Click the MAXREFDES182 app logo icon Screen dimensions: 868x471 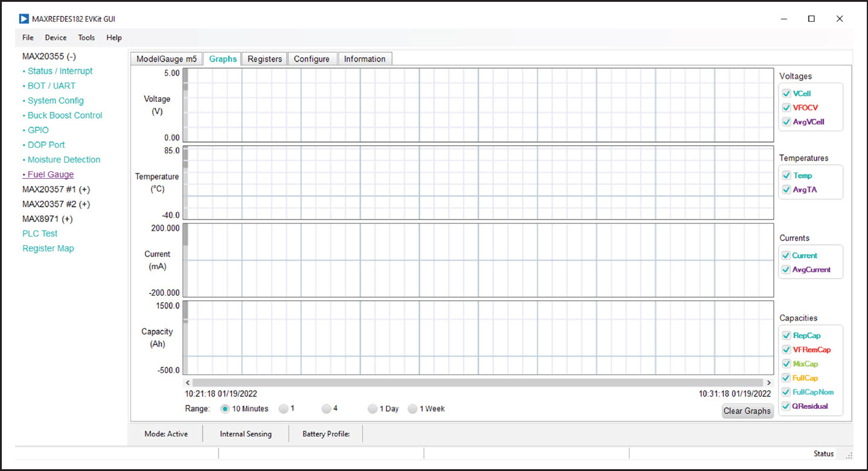(24, 19)
